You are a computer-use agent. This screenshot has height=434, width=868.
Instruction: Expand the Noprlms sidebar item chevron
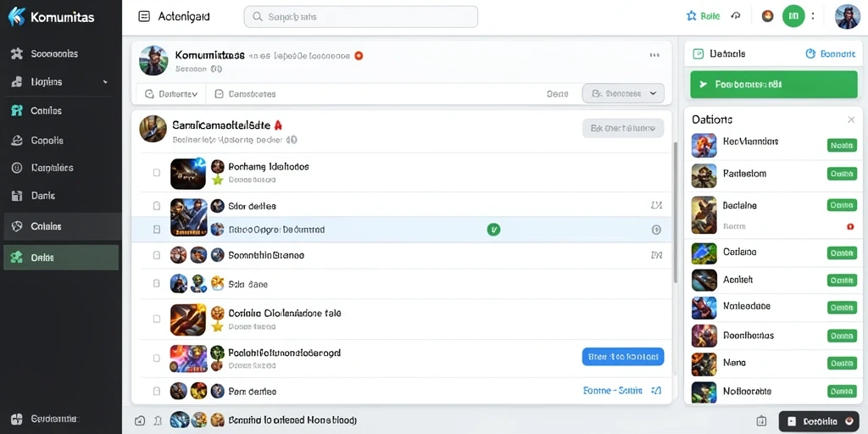coord(105,82)
